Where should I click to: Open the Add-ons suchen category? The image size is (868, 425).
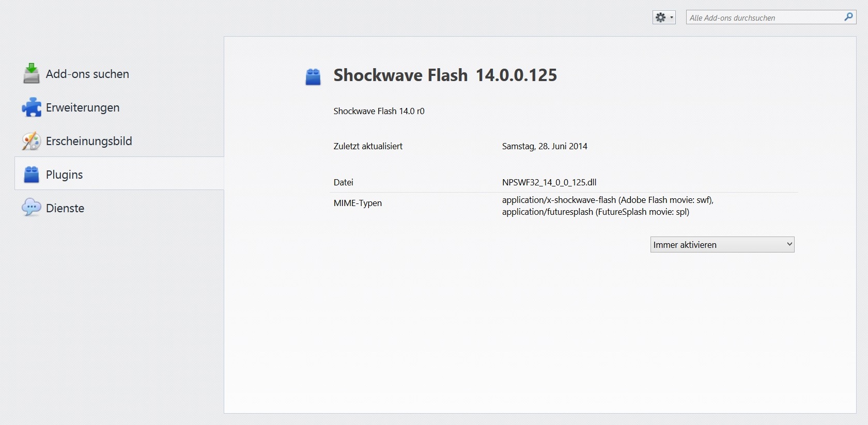coord(119,74)
